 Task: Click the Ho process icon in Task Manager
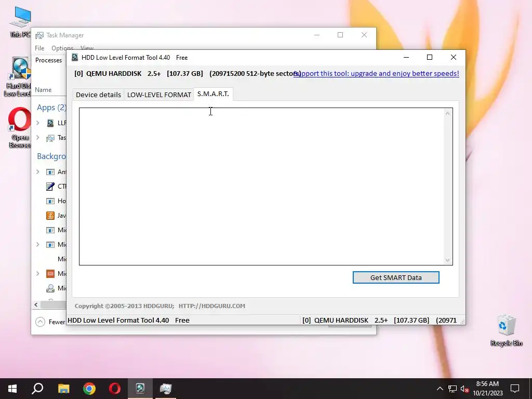click(x=50, y=201)
